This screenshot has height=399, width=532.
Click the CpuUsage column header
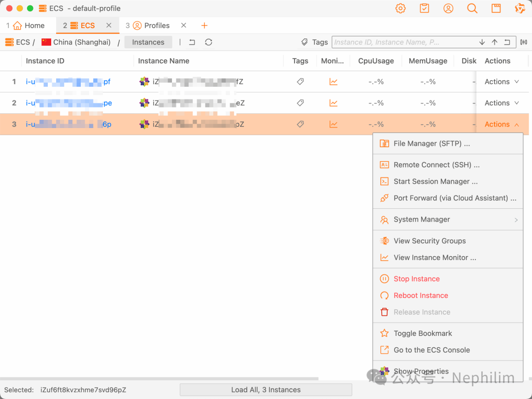pyautogui.click(x=376, y=61)
